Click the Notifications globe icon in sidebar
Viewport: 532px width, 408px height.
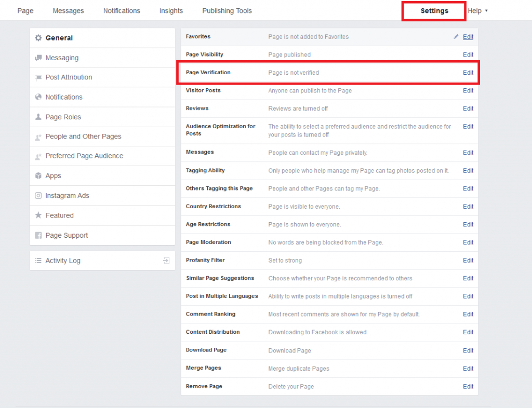pos(38,97)
